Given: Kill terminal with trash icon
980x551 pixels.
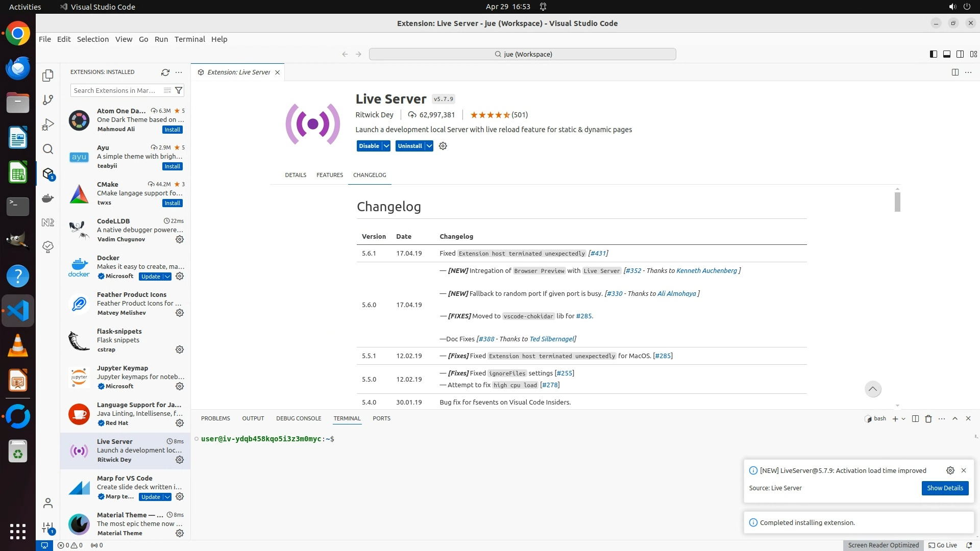Looking at the screenshot, I should (x=928, y=419).
